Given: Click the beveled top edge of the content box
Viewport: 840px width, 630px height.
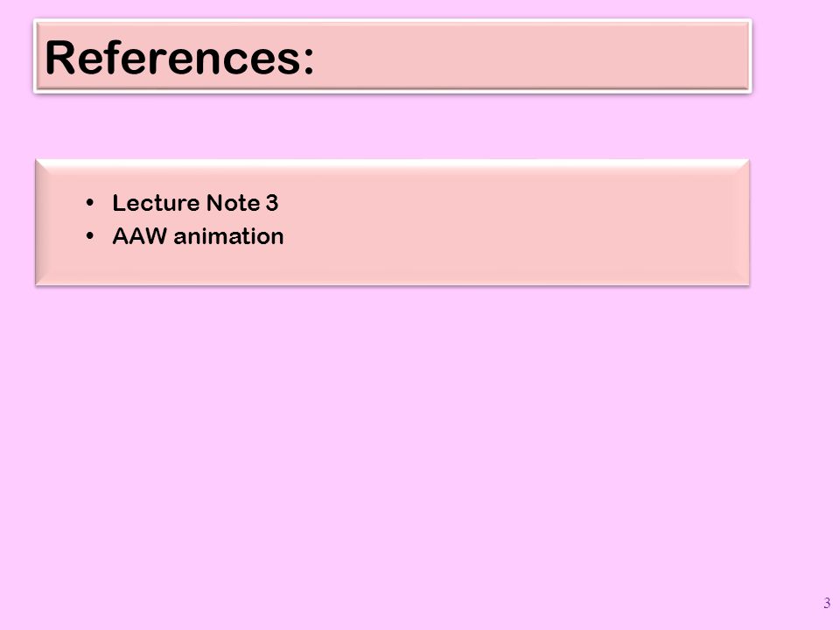Looking at the screenshot, I should 393,164.
